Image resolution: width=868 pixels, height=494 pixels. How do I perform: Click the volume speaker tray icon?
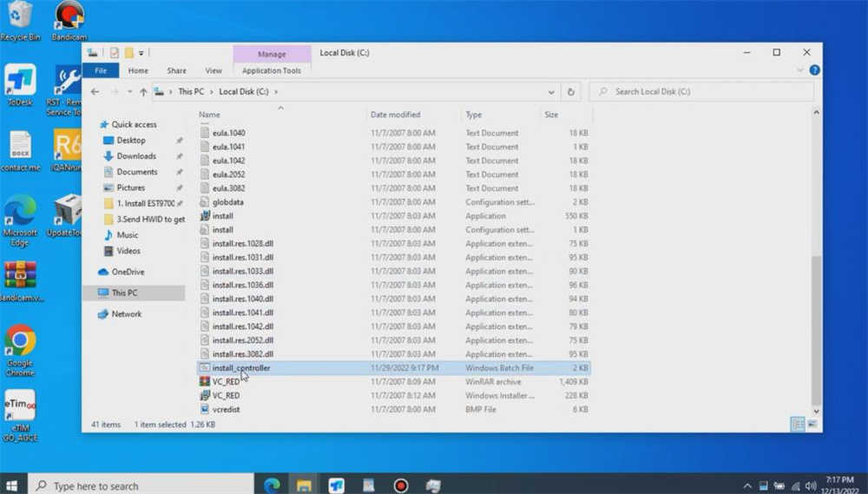[811, 486]
